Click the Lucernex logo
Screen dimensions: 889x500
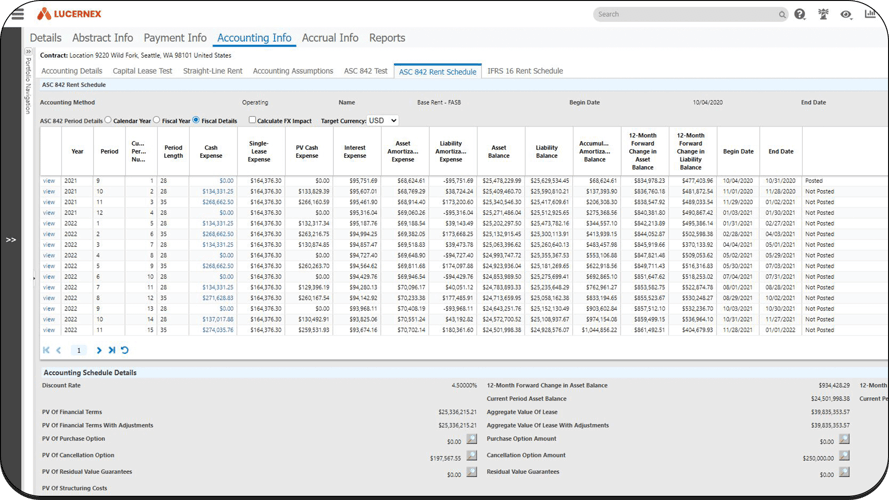[69, 14]
